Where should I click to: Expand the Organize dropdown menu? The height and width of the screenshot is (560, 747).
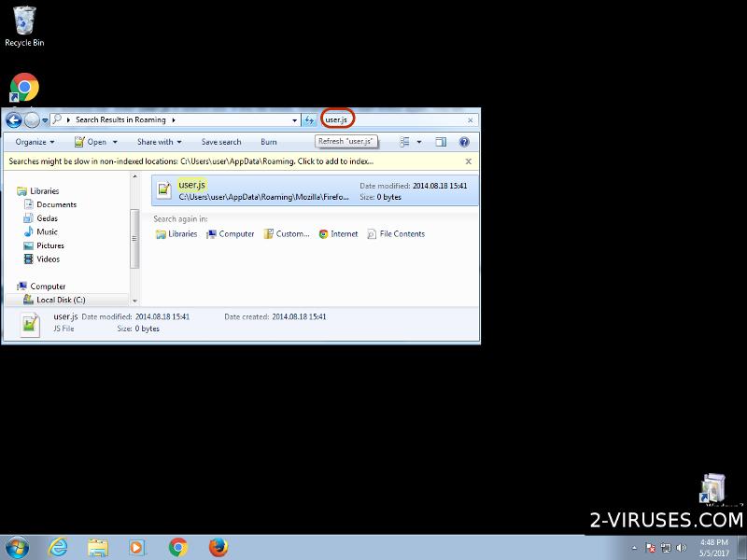tap(35, 142)
